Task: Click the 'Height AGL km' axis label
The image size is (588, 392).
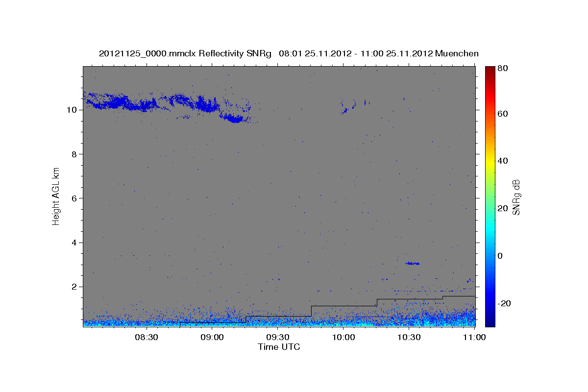Action: point(56,196)
